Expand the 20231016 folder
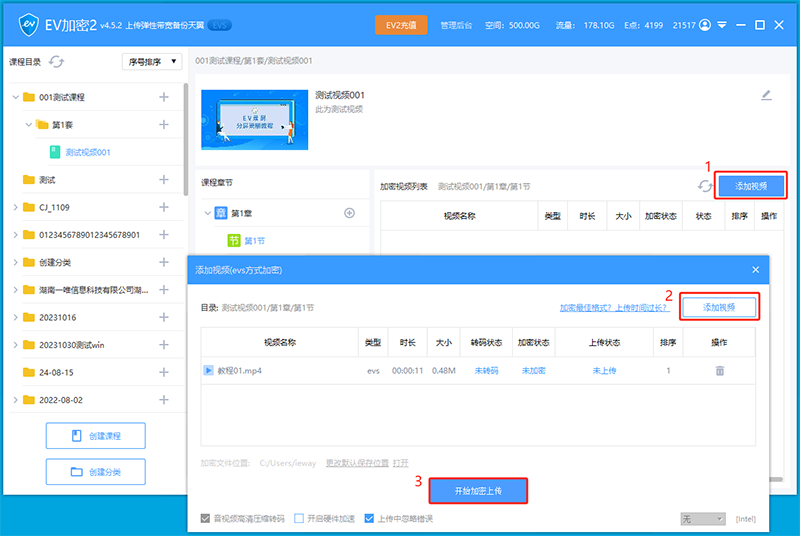This screenshot has height=536, width=800. point(16,317)
